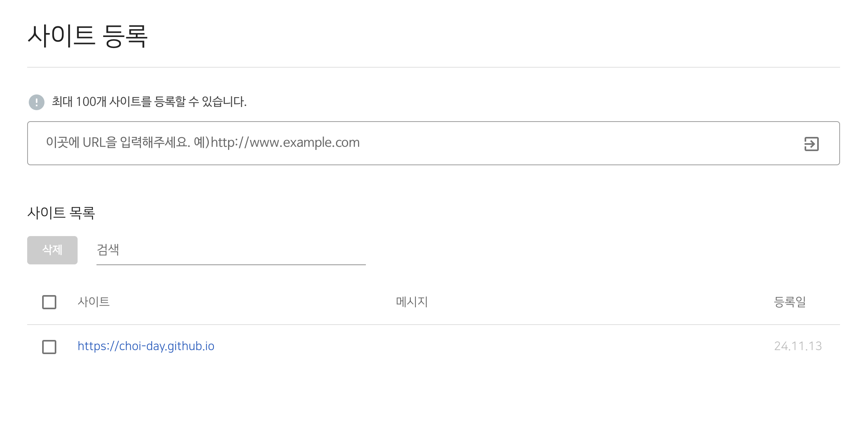868x432 pixels.
Task: Click the 검색 search field
Action: [231, 250]
